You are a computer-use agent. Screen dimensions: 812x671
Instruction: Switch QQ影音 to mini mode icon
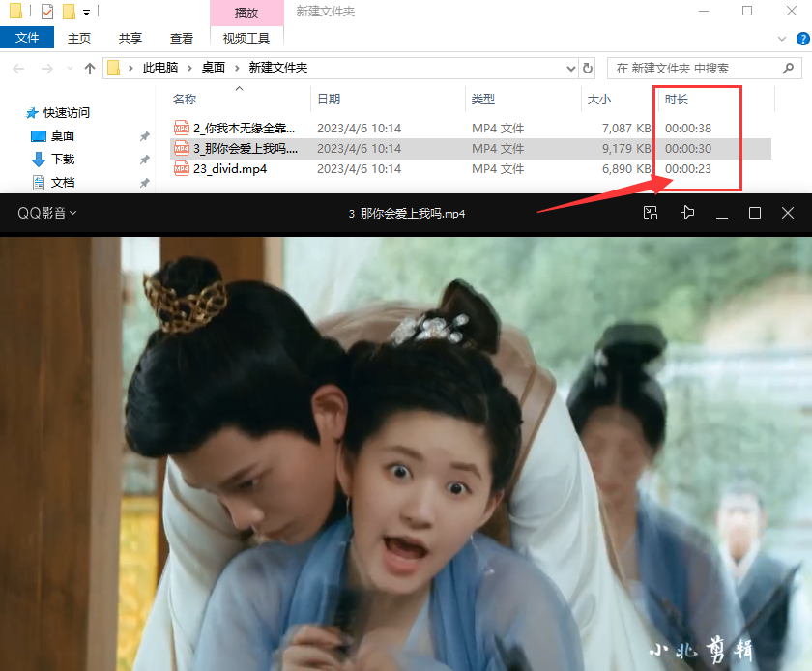tap(651, 213)
